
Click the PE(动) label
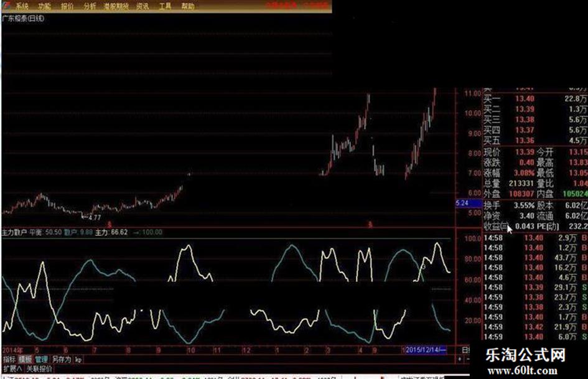pos(548,227)
